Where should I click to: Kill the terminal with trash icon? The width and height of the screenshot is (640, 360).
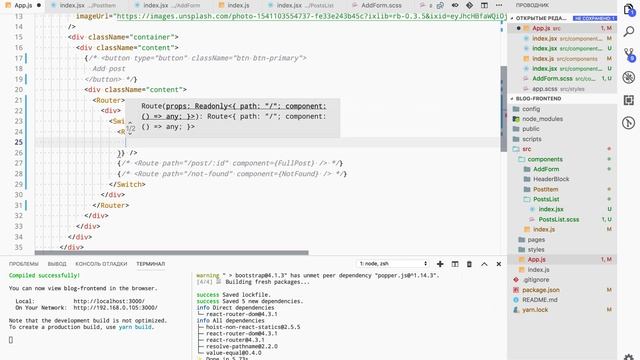pyautogui.click(x=469, y=264)
